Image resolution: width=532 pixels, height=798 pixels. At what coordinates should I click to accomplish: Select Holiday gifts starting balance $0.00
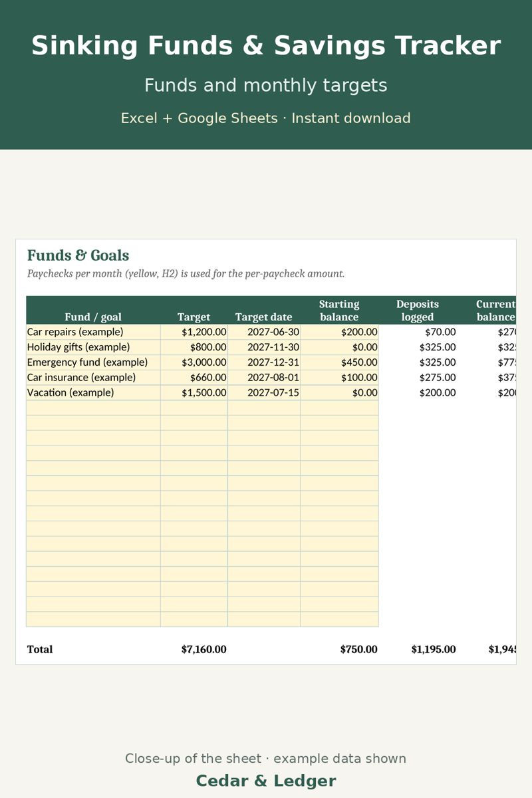(x=339, y=347)
